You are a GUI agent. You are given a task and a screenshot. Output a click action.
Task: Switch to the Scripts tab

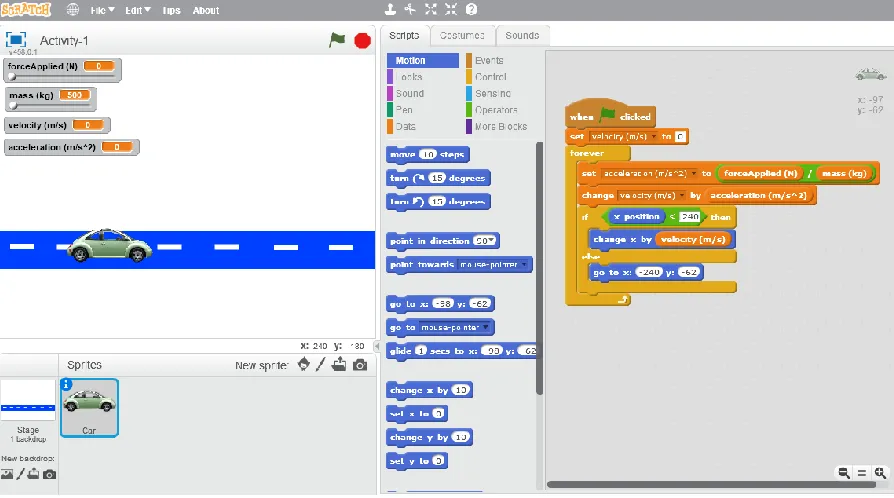pyautogui.click(x=404, y=35)
